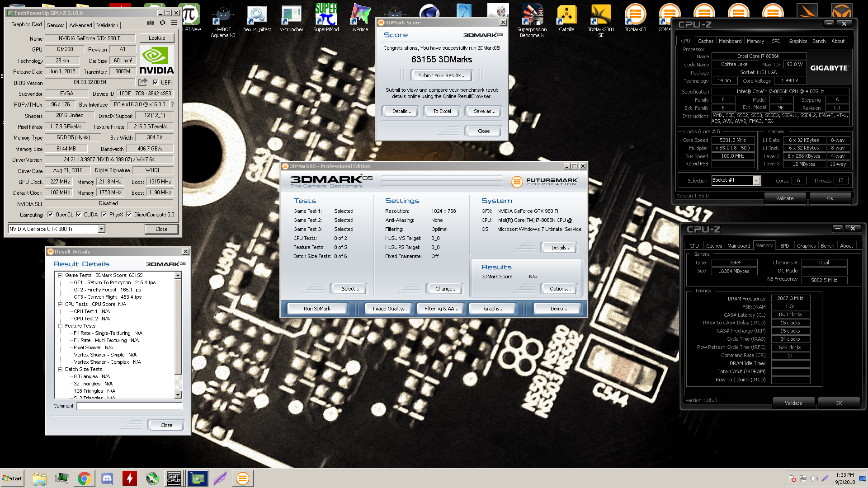Click the Graphs... button
868x488 pixels.
tap(493, 309)
